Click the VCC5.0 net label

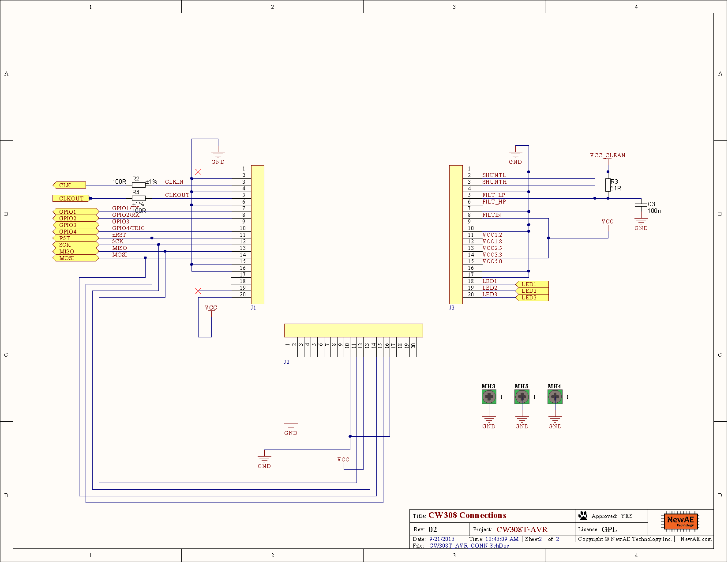tap(492, 261)
